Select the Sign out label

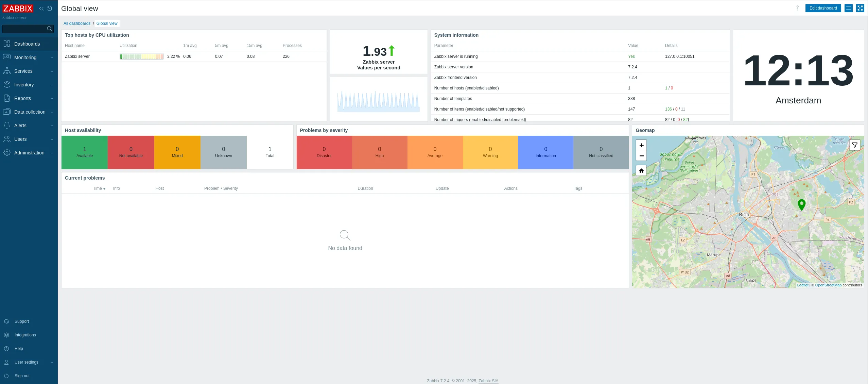pyautogui.click(x=22, y=376)
